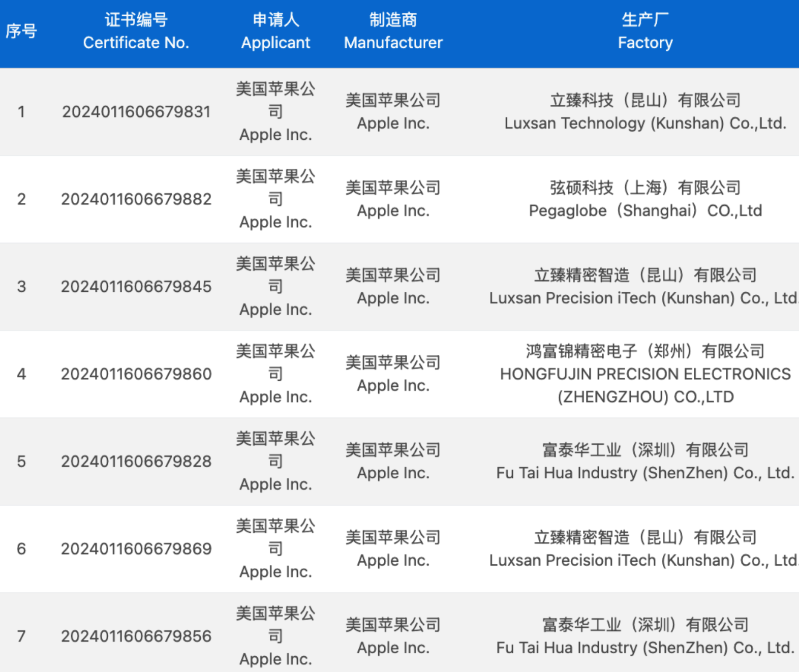Click the manufacturer cell in row 4
Image resolution: width=799 pixels, height=672 pixels.
pyautogui.click(x=393, y=374)
